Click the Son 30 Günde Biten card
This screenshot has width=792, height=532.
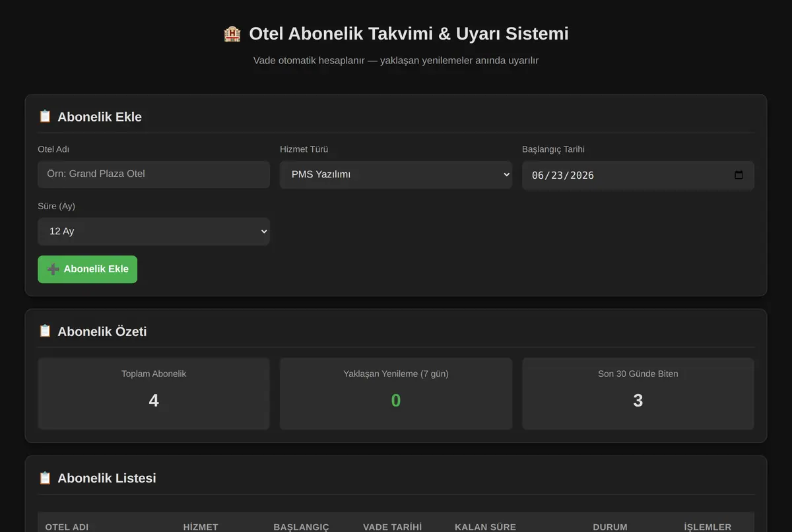click(x=638, y=394)
